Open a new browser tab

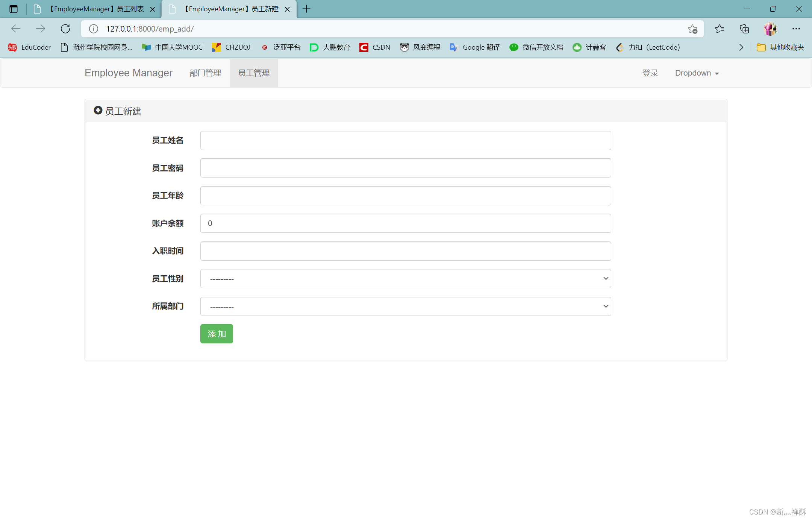306,9
